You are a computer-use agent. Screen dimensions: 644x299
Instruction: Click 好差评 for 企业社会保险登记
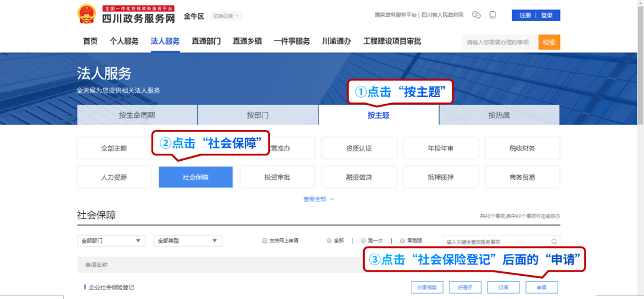coord(465,288)
